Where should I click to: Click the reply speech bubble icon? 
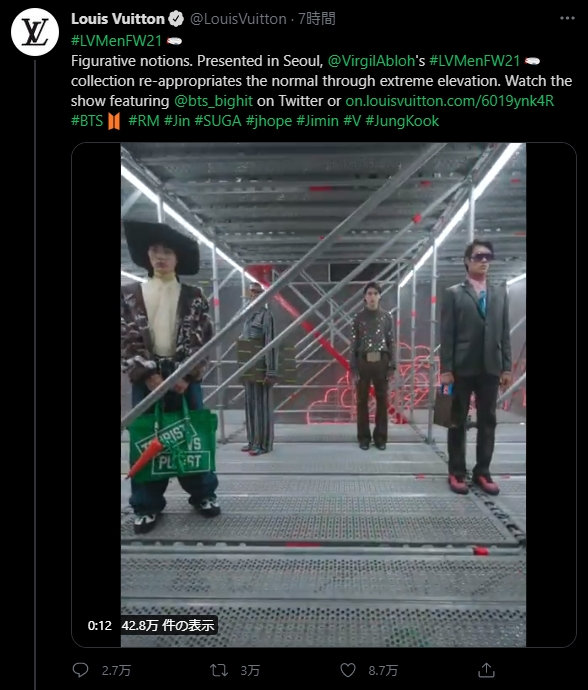click(81, 670)
